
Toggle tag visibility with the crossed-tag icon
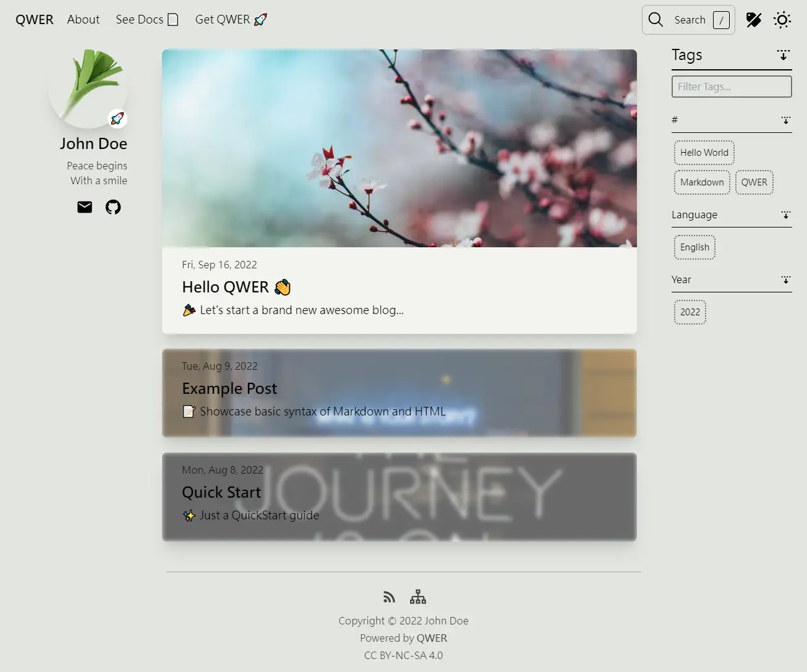(754, 19)
